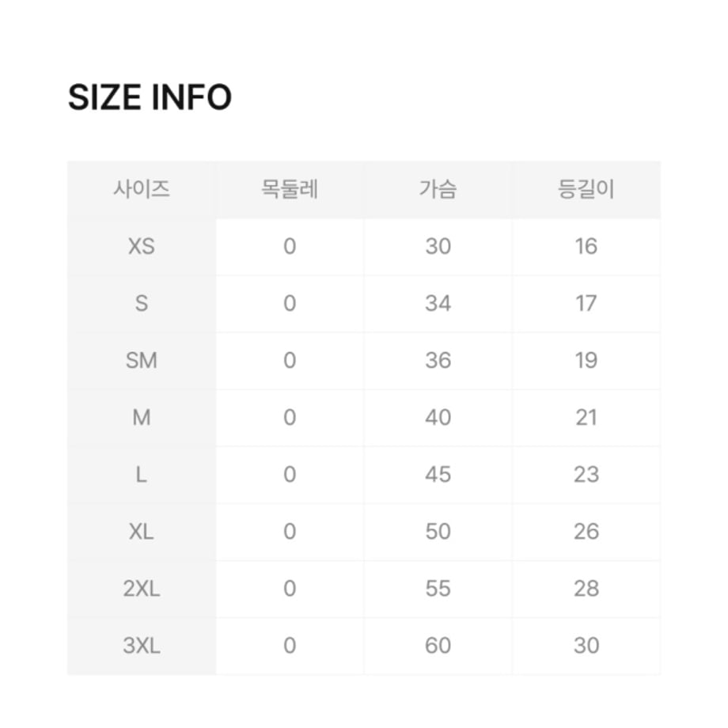The image size is (728, 728).
Task: Click the chest value 60 for 3XL
Action: coord(438,646)
